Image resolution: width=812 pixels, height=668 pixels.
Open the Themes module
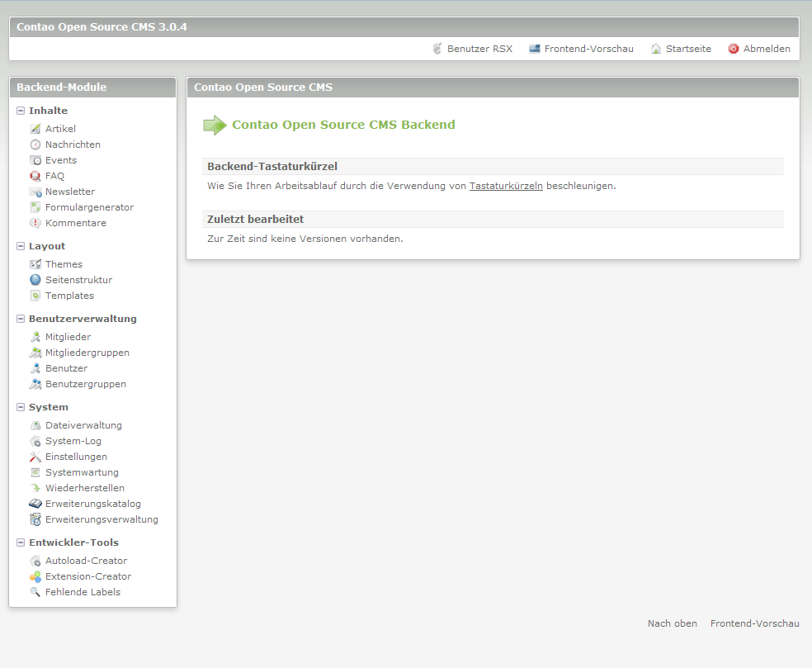64,264
